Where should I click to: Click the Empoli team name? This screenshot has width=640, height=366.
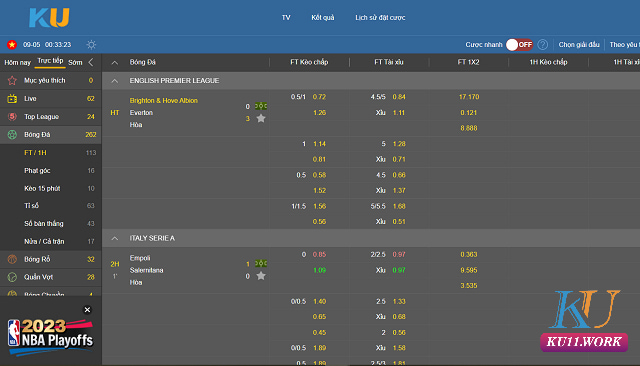[x=140, y=258]
